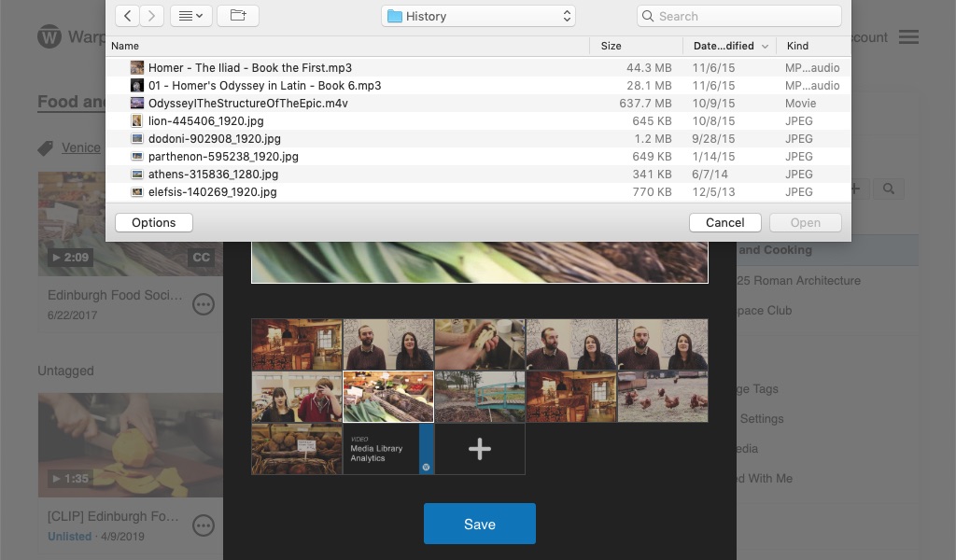Open options for Edinburgh Food Society video

(204, 304)
